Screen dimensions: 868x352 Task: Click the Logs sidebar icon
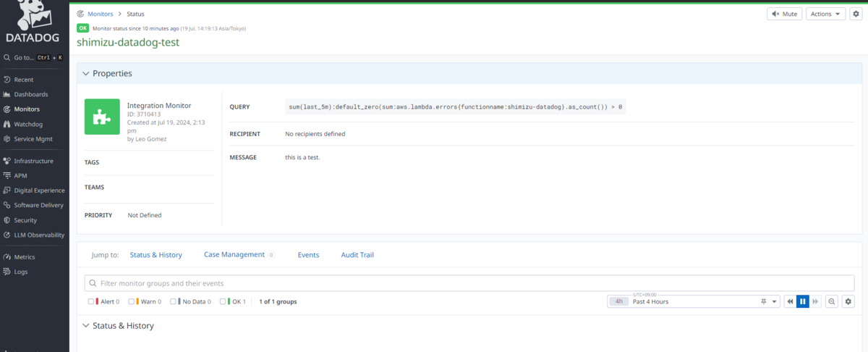pos(7,272)
